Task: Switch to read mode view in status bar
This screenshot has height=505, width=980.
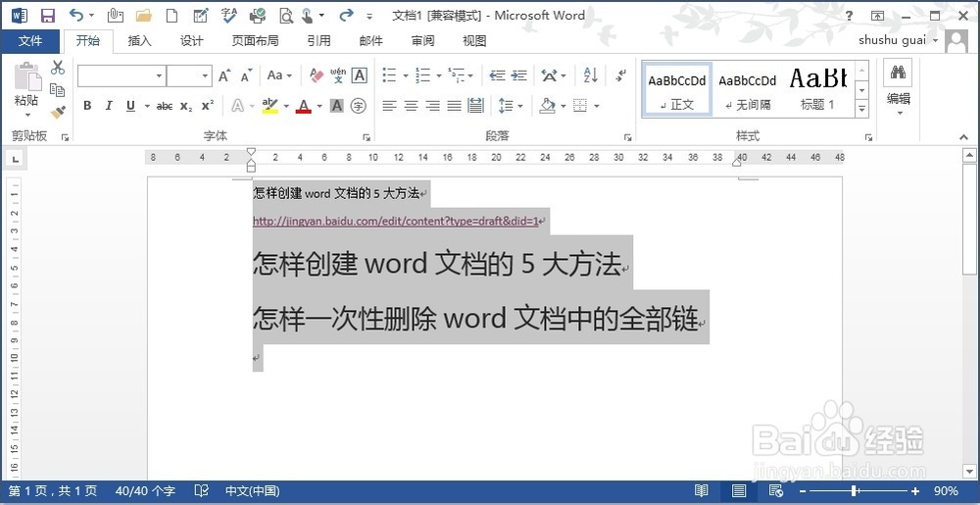Action: coord(702,491)
